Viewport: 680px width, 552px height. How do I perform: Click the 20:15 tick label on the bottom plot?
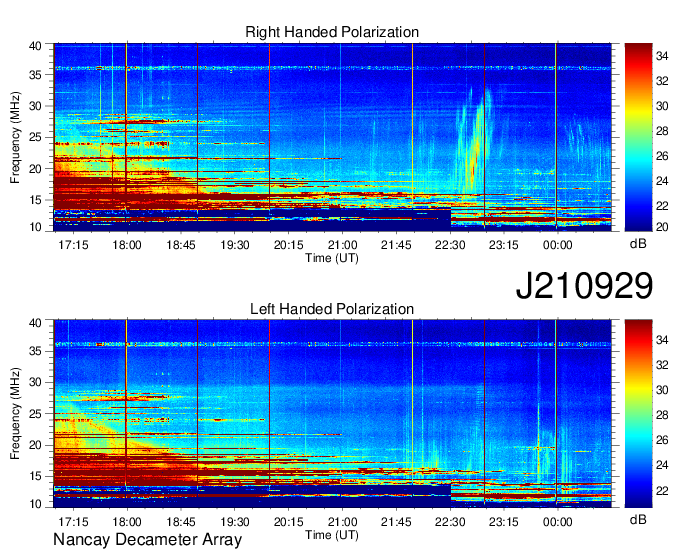[288, 522]
